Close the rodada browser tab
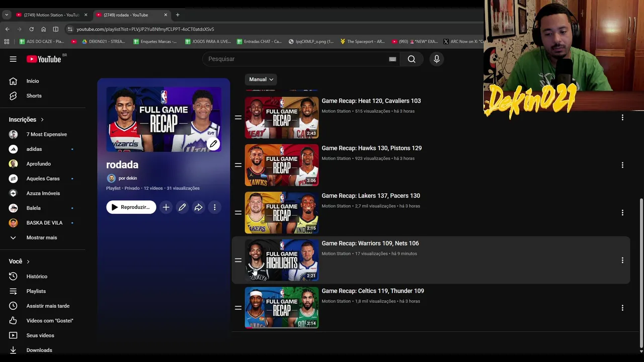This screenshot has width=644, height=362. tap(166, 15)
